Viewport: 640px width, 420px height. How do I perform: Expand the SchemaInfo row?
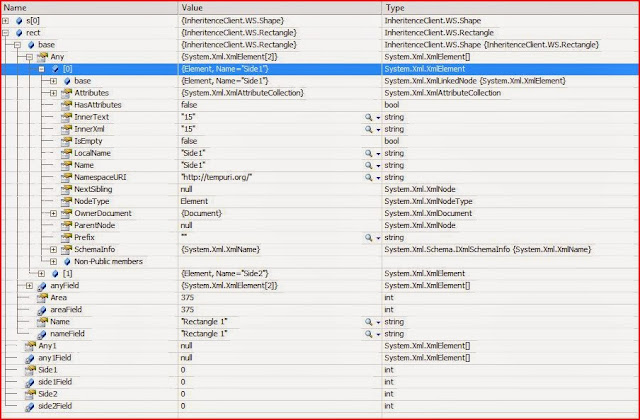[53, 249]
